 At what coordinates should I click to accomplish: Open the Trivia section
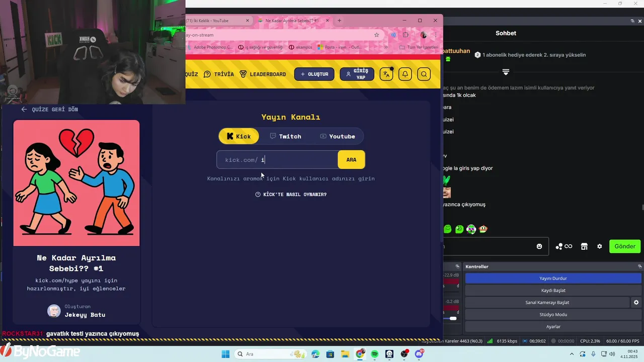click(219, 74)
